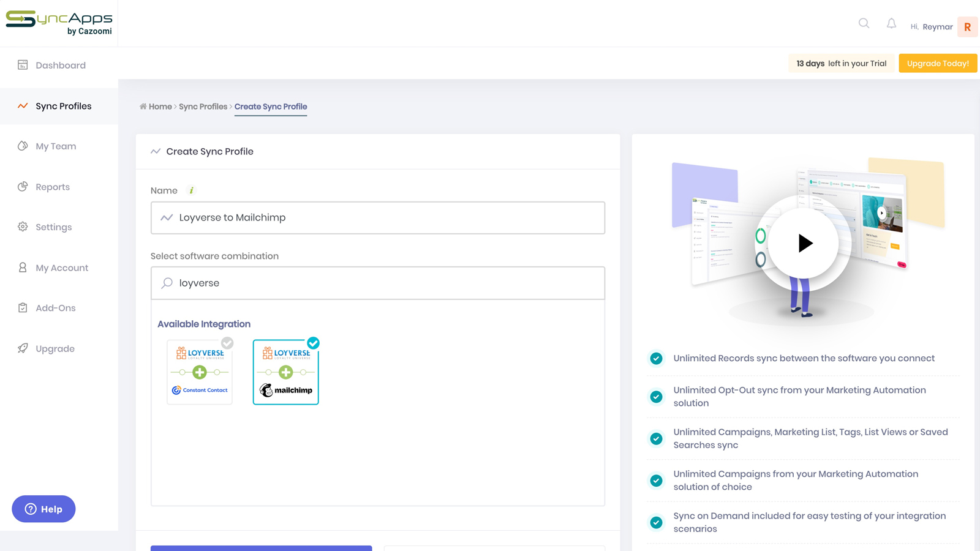Click the Name field containing Loyverse to Mailchimp

click(x=377, y=217)
